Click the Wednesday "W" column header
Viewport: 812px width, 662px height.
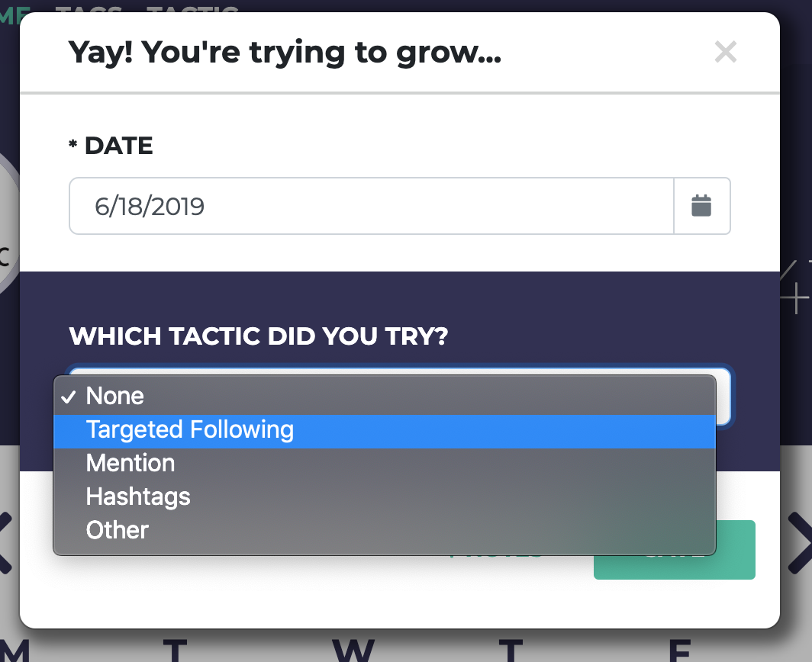(x=353, y=650)
